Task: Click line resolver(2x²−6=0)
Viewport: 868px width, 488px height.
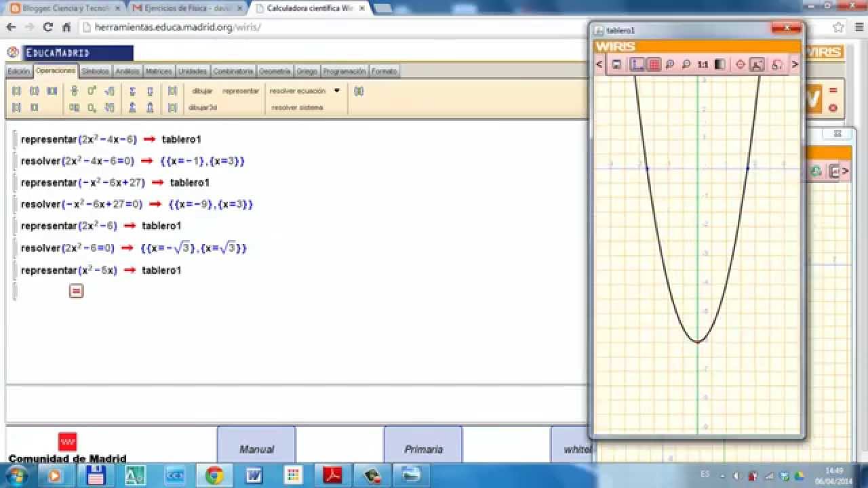Action: tap(68, 248)
